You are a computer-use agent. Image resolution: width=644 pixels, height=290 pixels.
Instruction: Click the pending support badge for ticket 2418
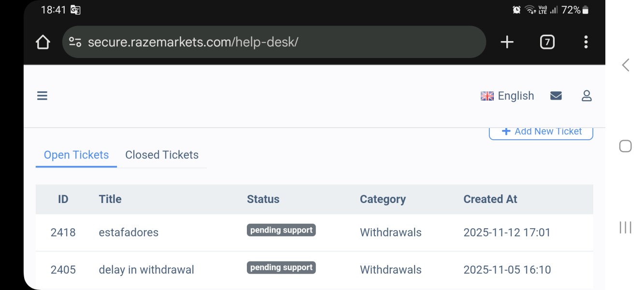281,230
